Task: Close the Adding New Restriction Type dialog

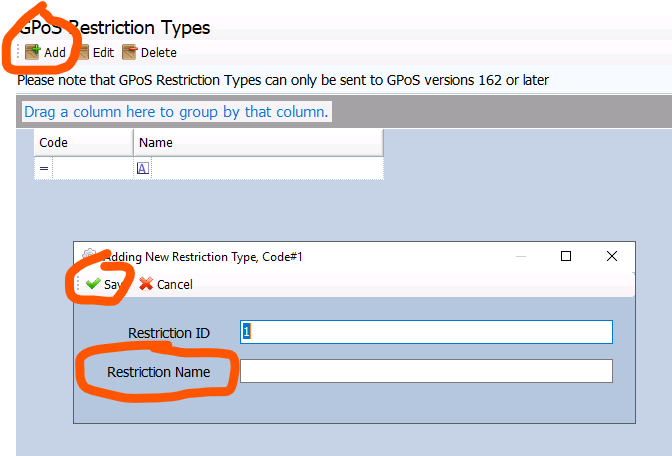Action: click(612, 256)
